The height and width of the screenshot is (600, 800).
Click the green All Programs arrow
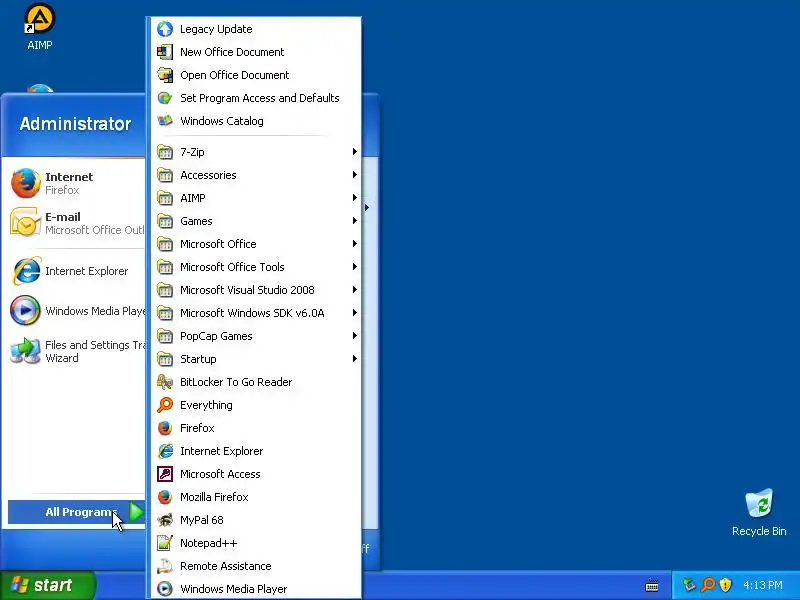(x=136, y=512)
